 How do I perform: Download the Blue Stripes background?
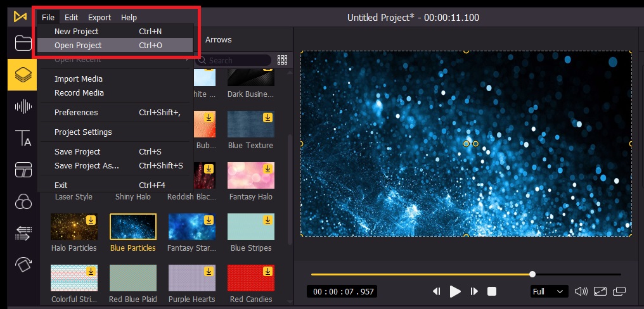267,220
